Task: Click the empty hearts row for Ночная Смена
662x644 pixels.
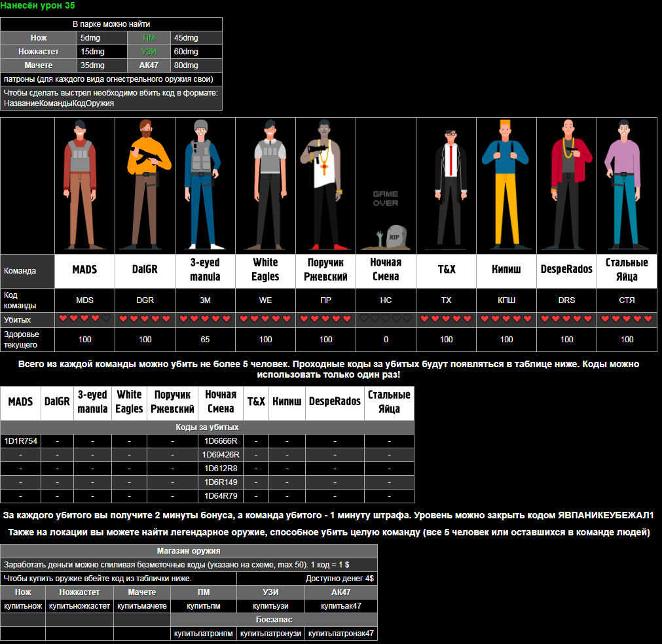Action: (x=386, y=319)
